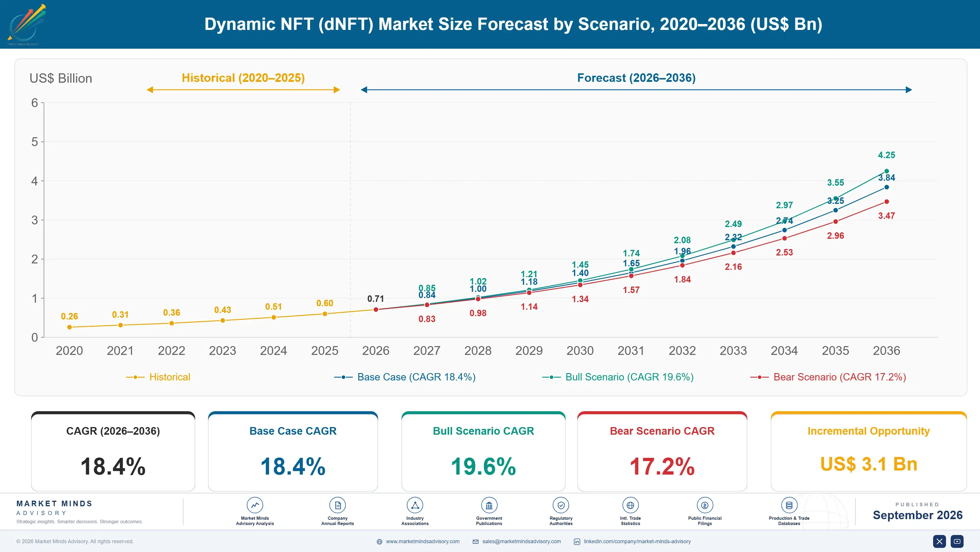The image size is (980, 552).
Task: Click the Historical (2020–2025) heading
Action: (243, 78)
